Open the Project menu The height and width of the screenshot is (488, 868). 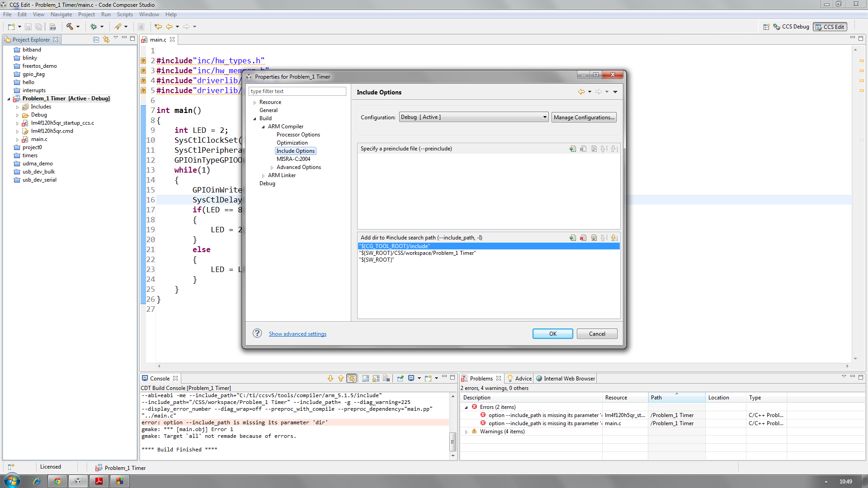point(86,14)
